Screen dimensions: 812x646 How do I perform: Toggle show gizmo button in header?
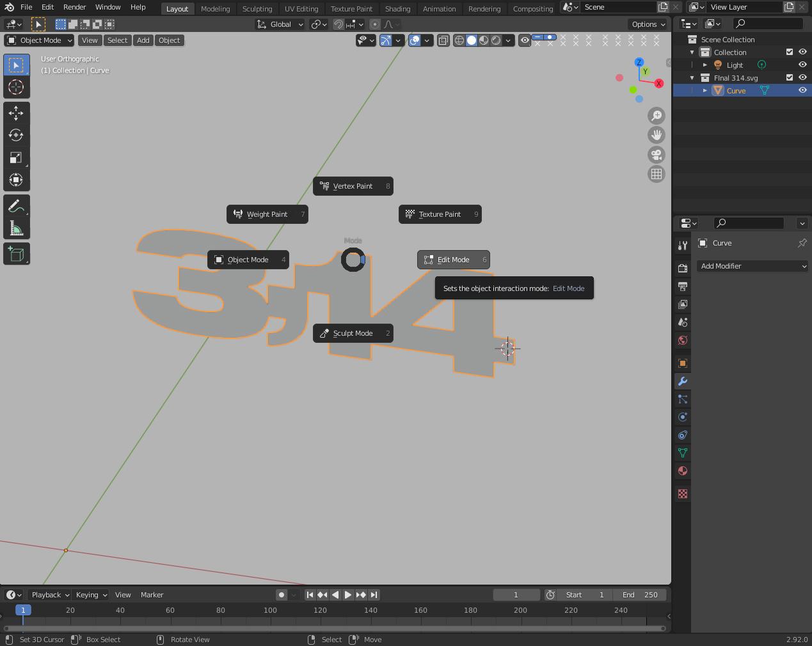click(386, 40)
